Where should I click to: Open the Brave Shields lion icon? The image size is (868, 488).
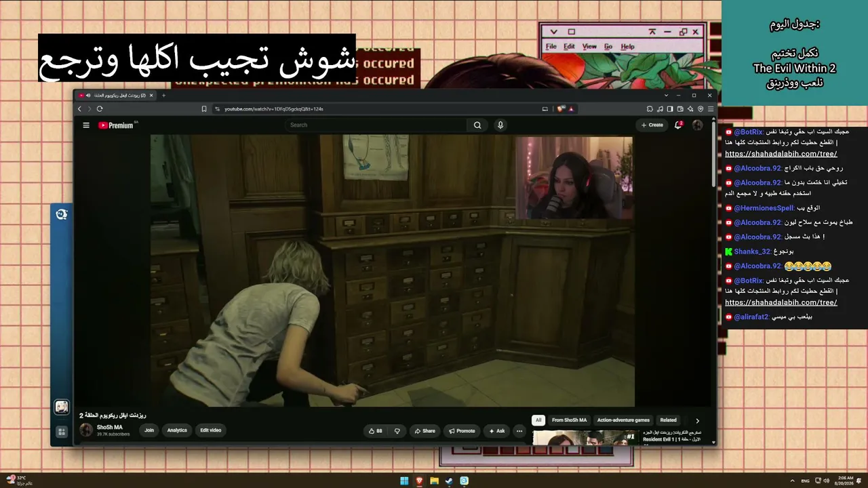click(561, 108)
